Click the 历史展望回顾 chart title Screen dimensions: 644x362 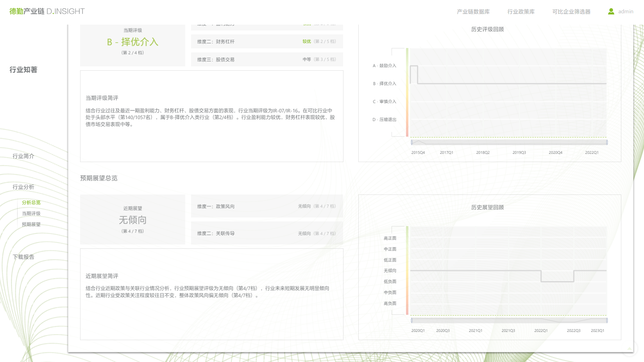487,207
